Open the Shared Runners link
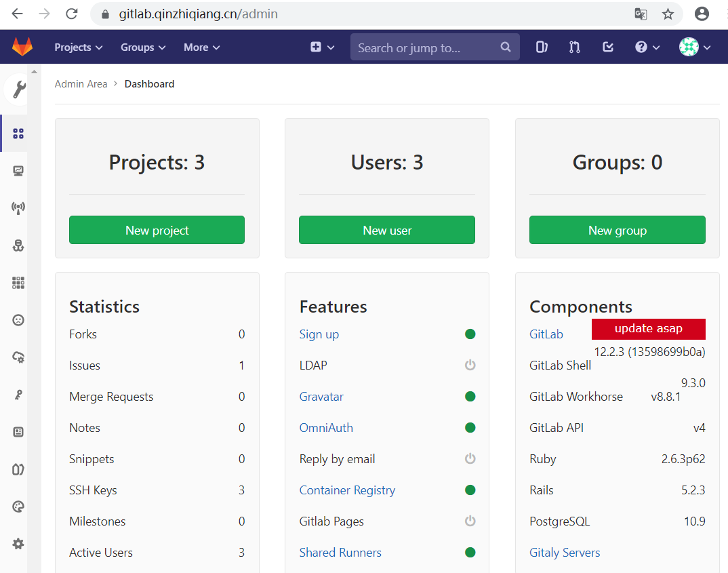The height and width of the screenshot is (573, 728). tap(340, 553)
